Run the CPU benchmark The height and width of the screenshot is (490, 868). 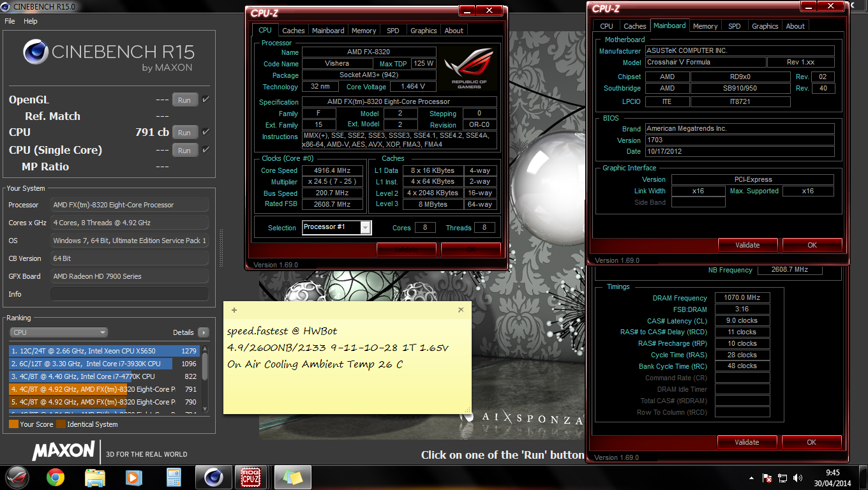[184, 132]
